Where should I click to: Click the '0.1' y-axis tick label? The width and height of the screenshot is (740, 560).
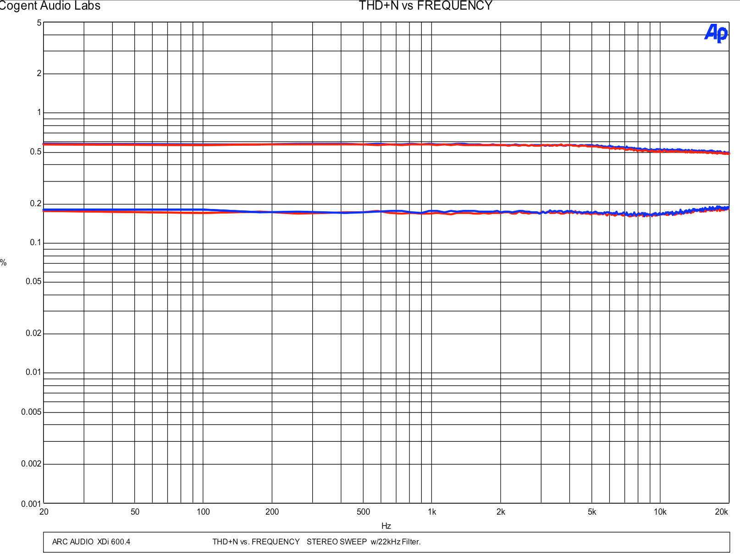pos(36,242)
